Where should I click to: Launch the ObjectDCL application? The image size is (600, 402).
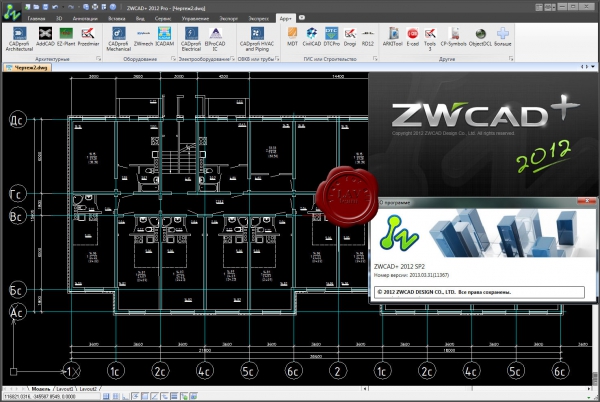tap(480, 37)
